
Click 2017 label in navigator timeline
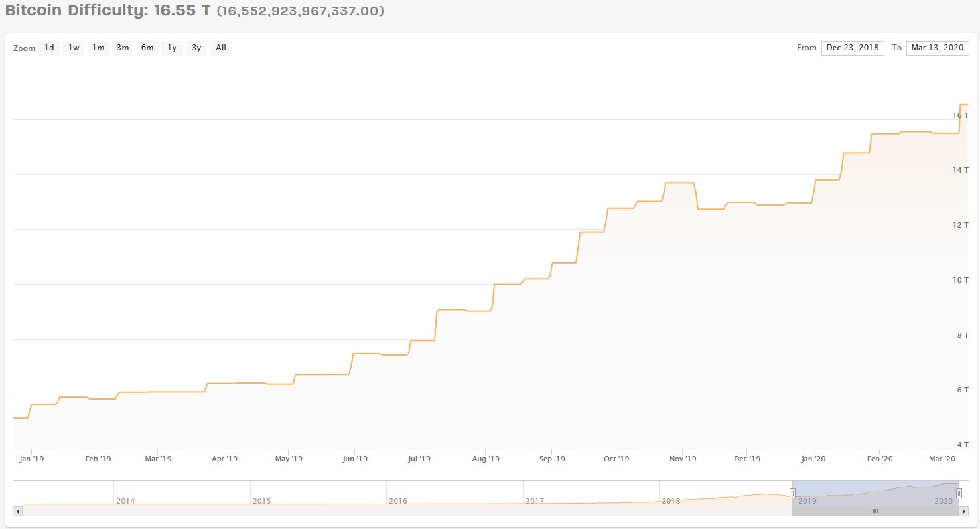(x=535, y=501)
